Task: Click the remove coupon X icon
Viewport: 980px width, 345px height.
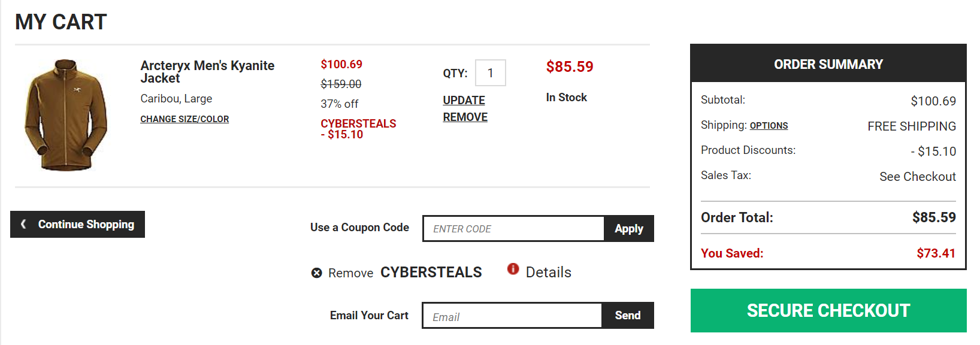Action: point(317,273)
